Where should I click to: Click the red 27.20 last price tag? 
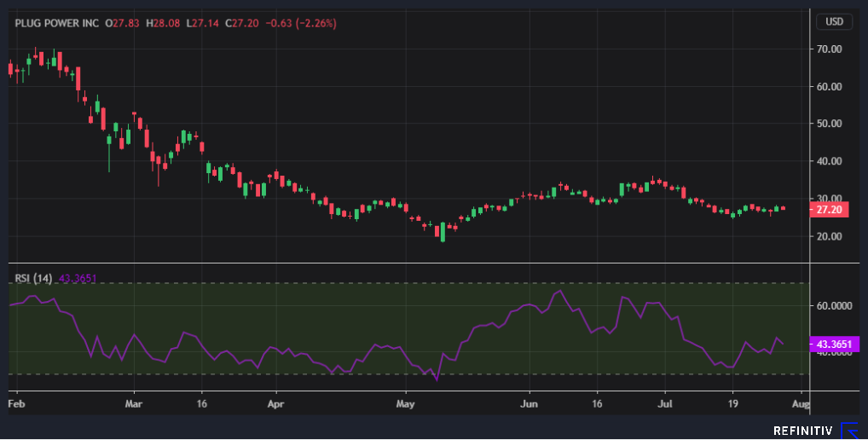pos(829,210)
